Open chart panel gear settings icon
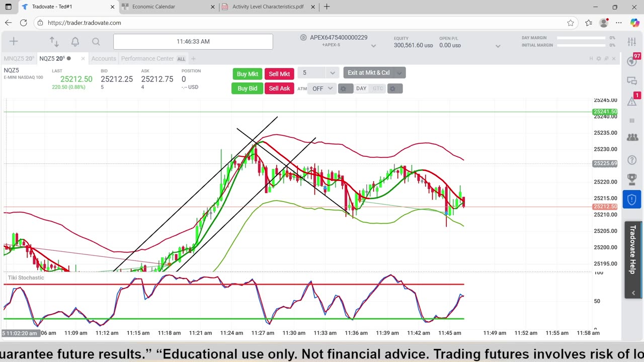This screenshot has height=362, width=644. pyautogui.click(x=599, y=59)
